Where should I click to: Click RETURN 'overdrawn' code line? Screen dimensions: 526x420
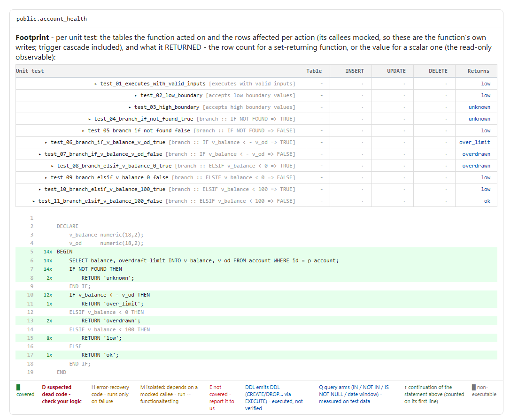(111, 321)
